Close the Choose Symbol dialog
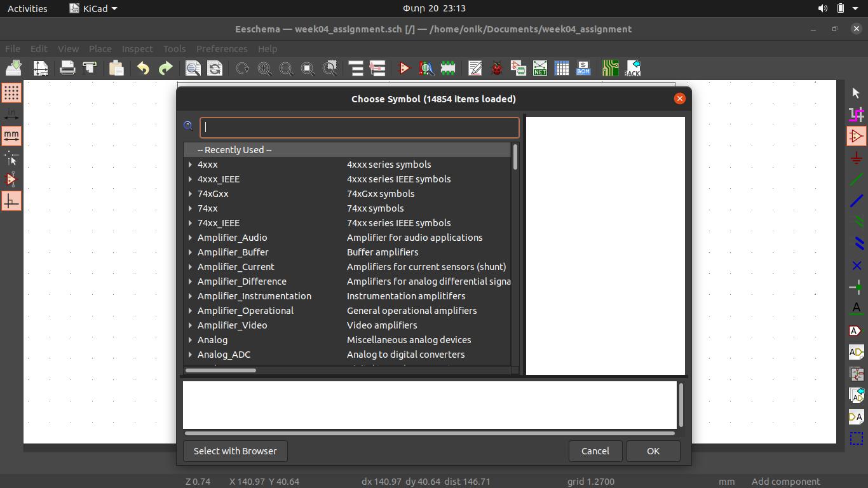The height and width of the screenshot is (488, 868). (680, 98)
